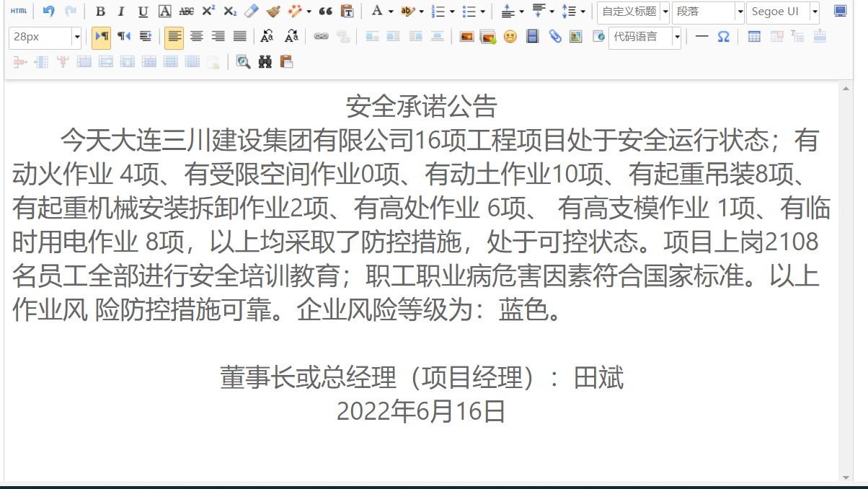Insert special character omega

[x=723, y=36]
